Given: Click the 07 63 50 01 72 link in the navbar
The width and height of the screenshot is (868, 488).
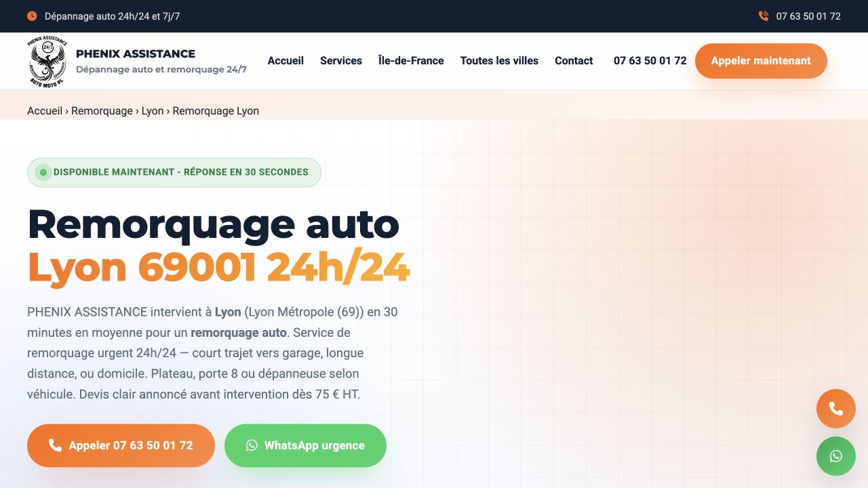Looking at the screenshot, I should point(650,60).
